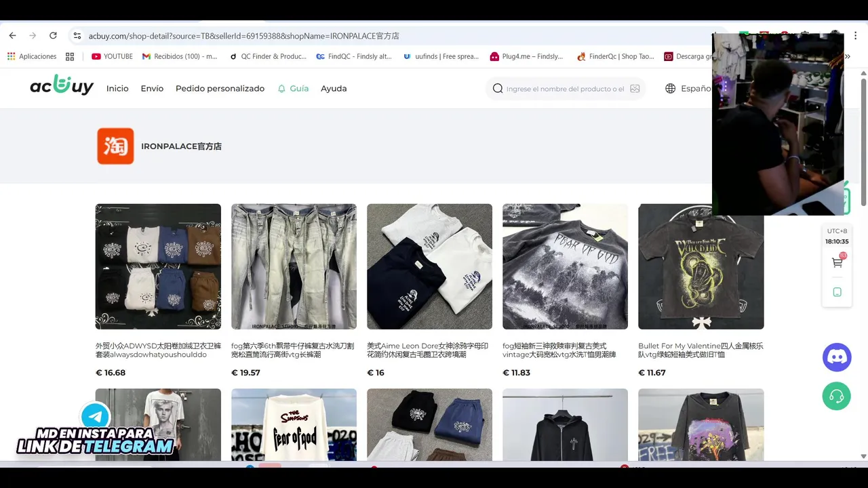Open the shopping cart icon
The image size is (868, 488).
pyautogui.click(x=837, y=262)
